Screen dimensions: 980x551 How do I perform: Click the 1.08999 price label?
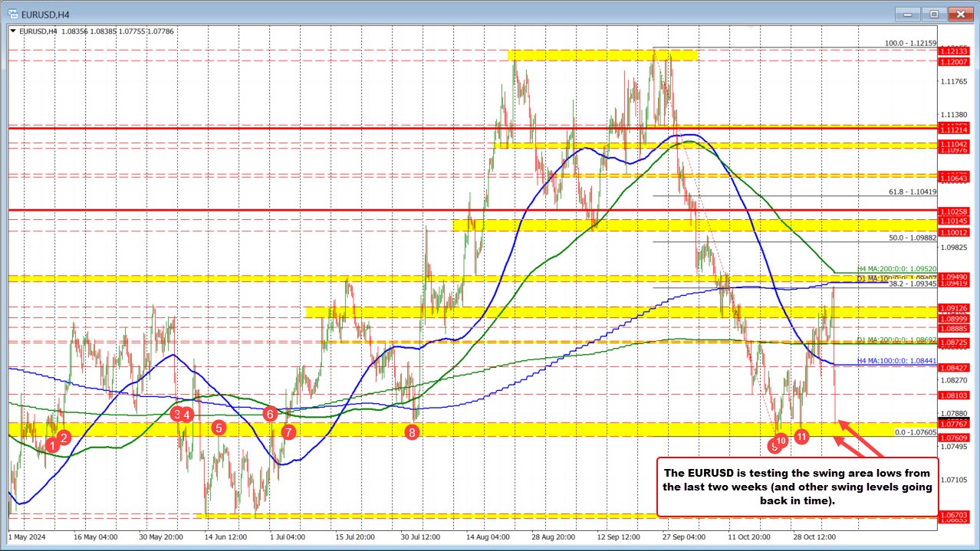[x=954, y=317]
